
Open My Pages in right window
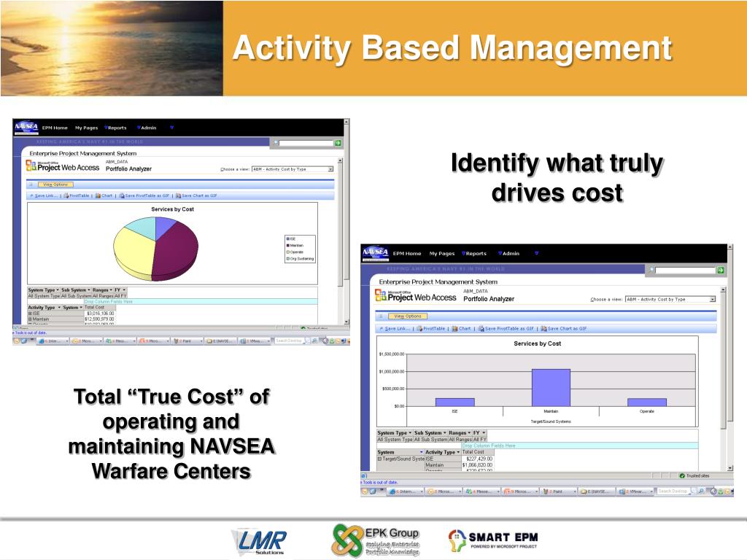[442, 254]
